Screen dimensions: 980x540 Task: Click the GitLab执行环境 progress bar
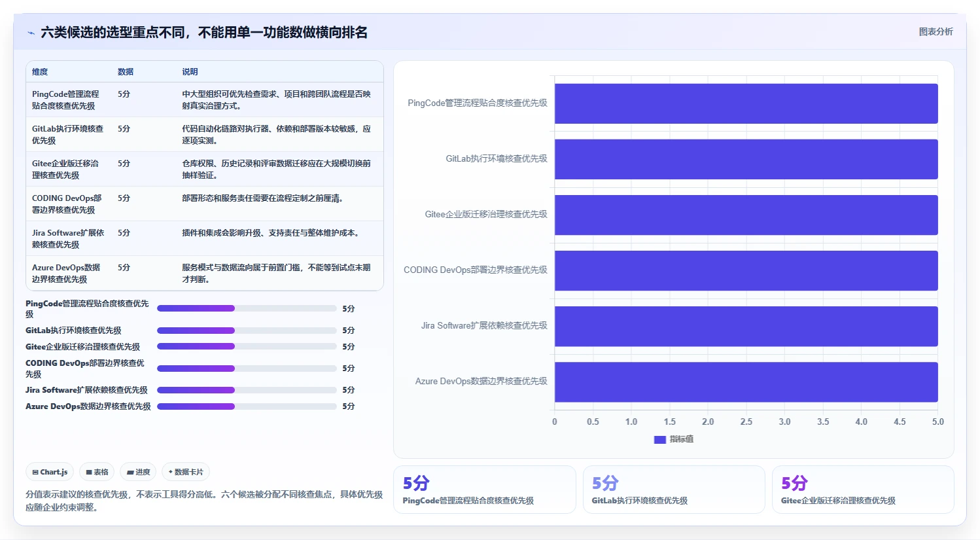247,331
